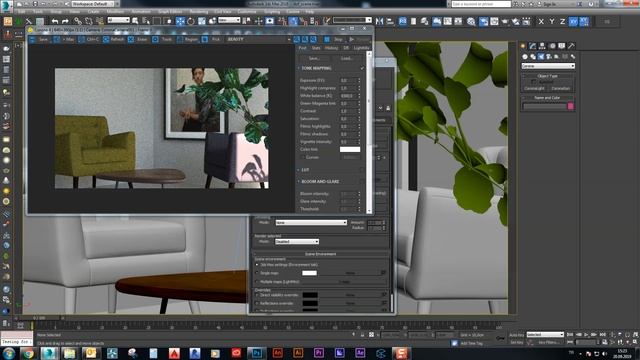Click the Mirror tool icon

pos(380,21)
